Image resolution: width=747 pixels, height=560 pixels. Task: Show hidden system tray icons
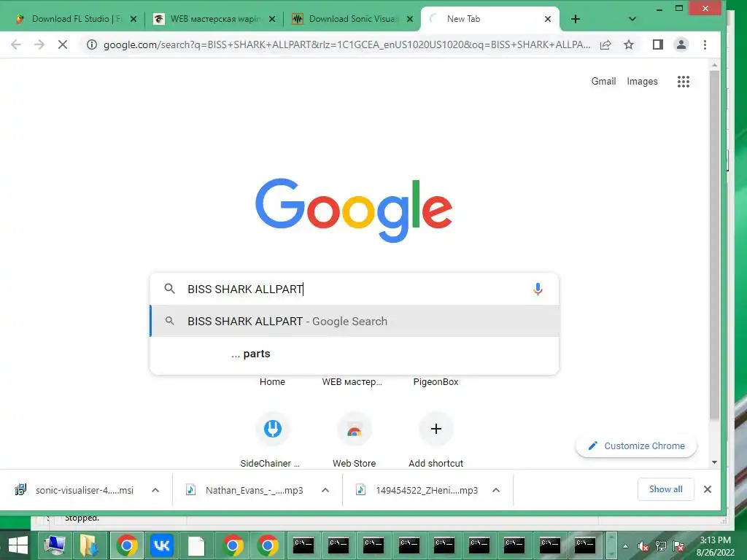(625, 546)
